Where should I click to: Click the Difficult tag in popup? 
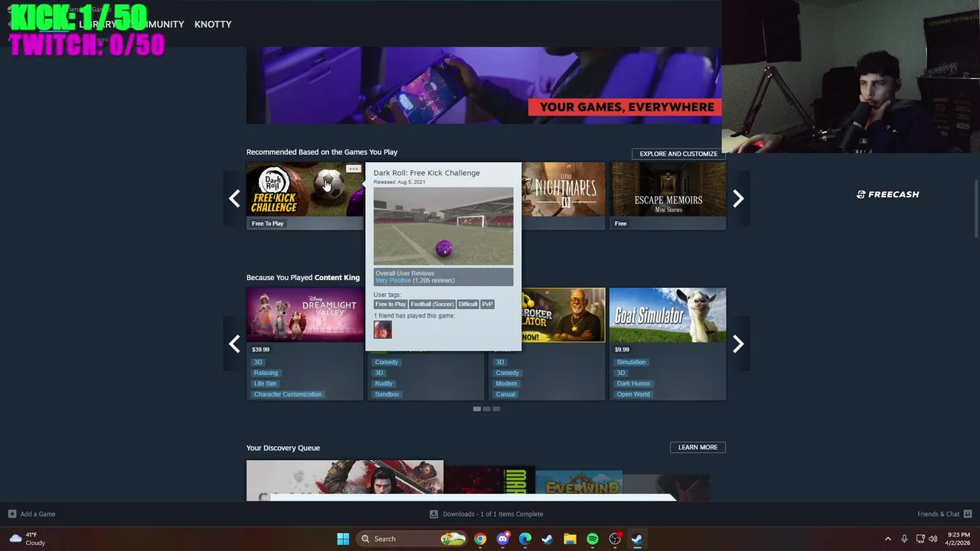click(x=468, y=305)
